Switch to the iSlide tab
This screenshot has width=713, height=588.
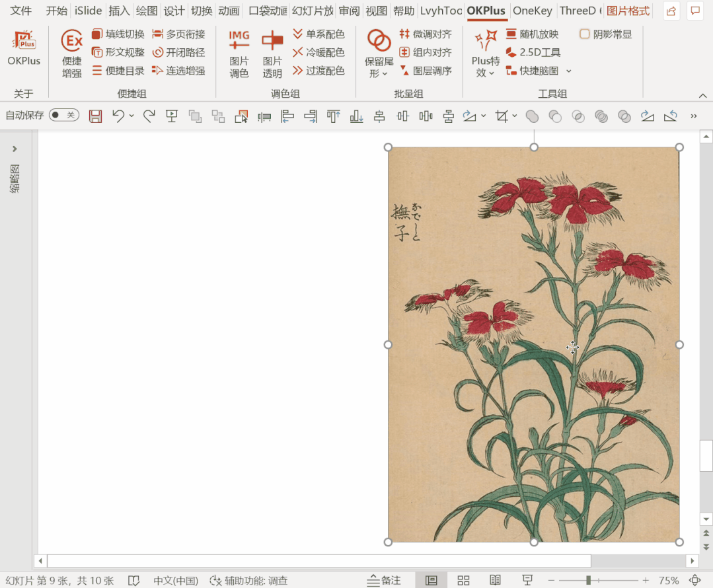pos(88,11)
